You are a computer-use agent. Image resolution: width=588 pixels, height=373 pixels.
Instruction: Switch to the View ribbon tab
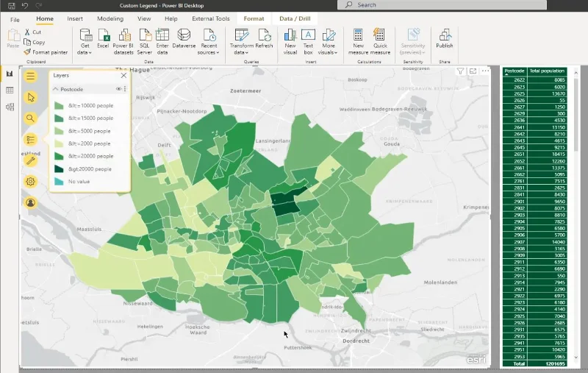pos(144,19)
